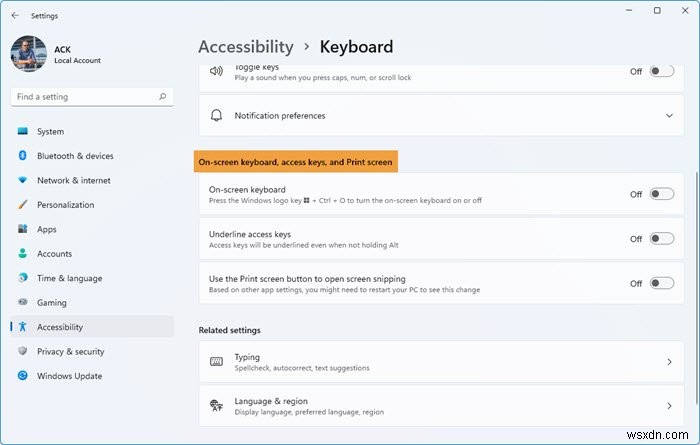Go to Gaming settings
700x445 pixels.
92,303
